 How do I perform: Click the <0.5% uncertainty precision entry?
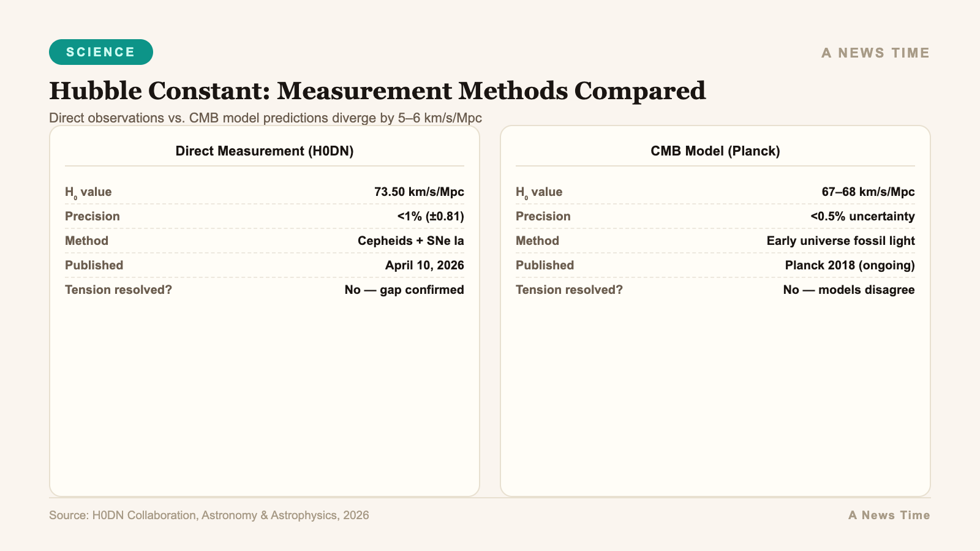tap(863, 216)
